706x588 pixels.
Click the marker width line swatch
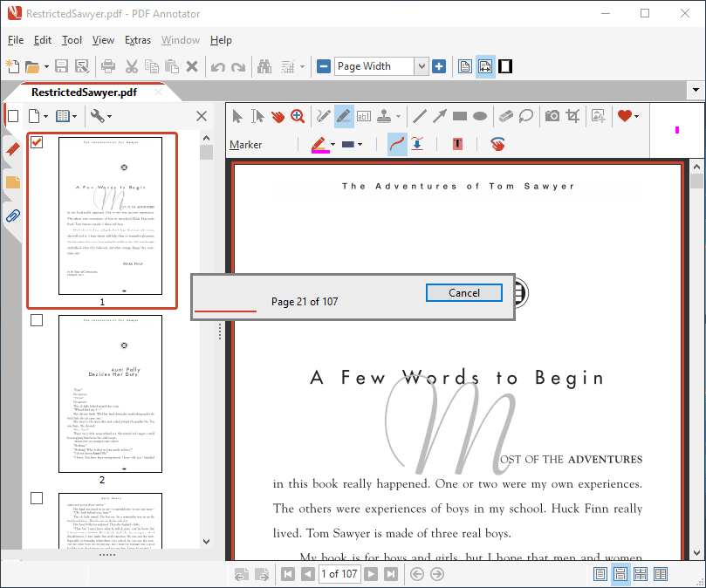coord(348,145)
